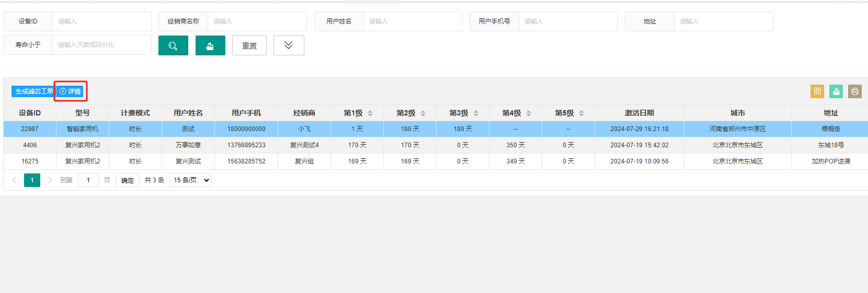This screenshot has width=868, height=293.
Task: Open the orange column filter grid icon
Action: point(817,91)
